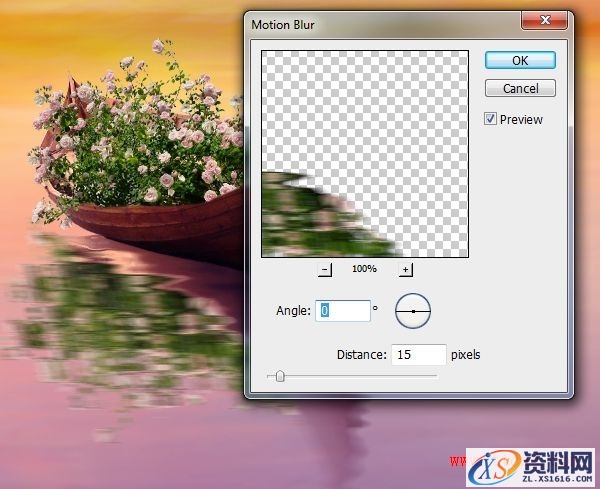The image size is (600, 489).
Task: Cancel the Motion Blur filter
Action: coord(520,88)
